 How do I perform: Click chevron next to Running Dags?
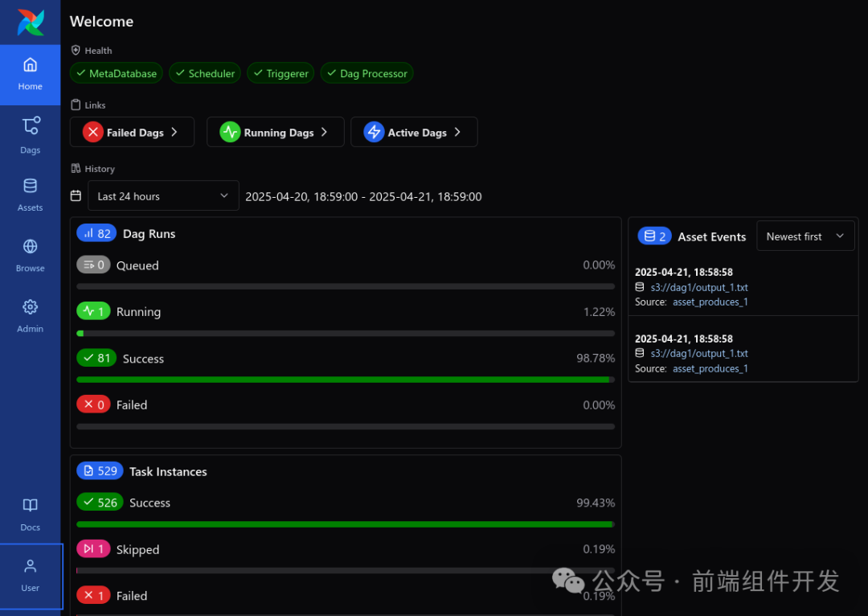325,132
